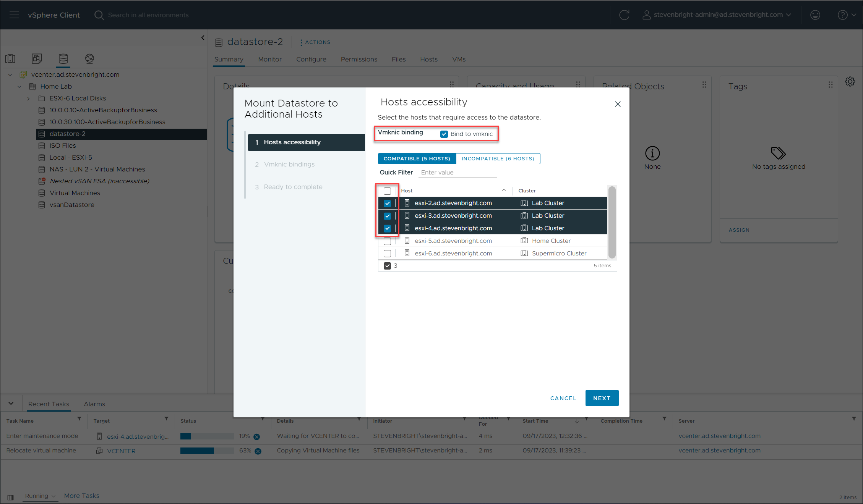
Task: Uncheck the Bind to vmknic checkbox
Action: point(444,134)
